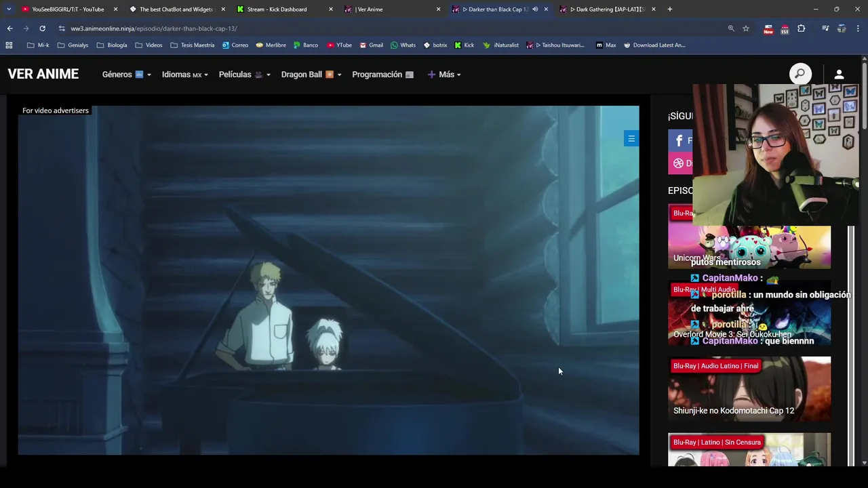Screen dimensions: 868x488
Task: Open the extension showing badge 151
Action: [785, 28]
